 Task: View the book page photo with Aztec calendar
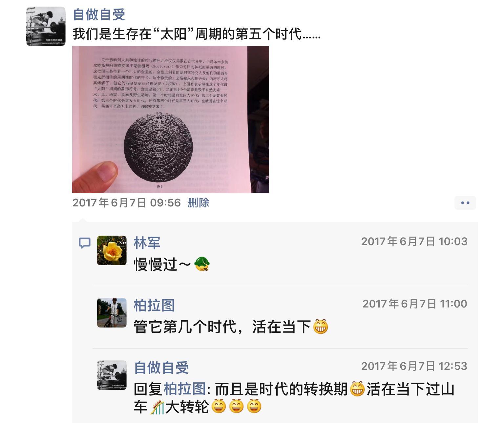(171, 119)
